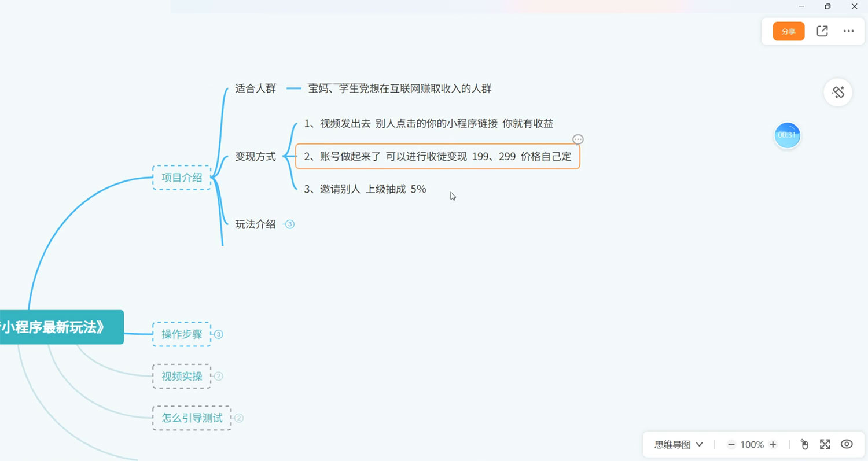This screenshot has width=868, height=461.
Task: Select the 适合人群 node
Action: tap(255, 88)
